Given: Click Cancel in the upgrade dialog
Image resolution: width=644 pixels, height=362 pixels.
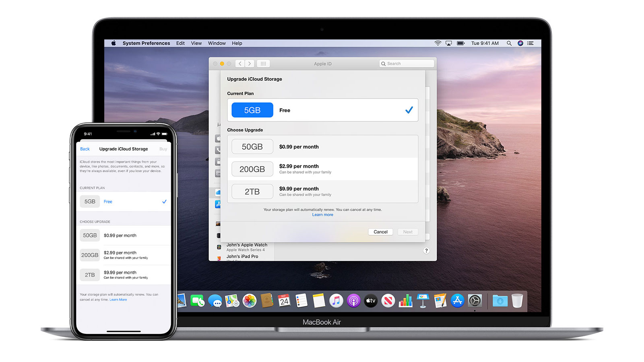Looking at the screenshot, I should point(380,232).
